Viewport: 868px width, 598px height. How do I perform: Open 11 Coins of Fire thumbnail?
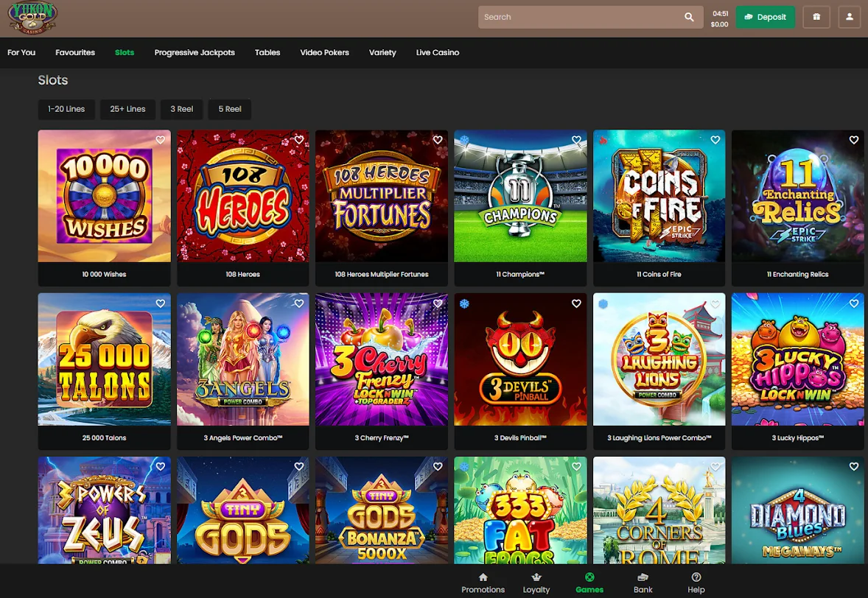(x=659, y=196)
